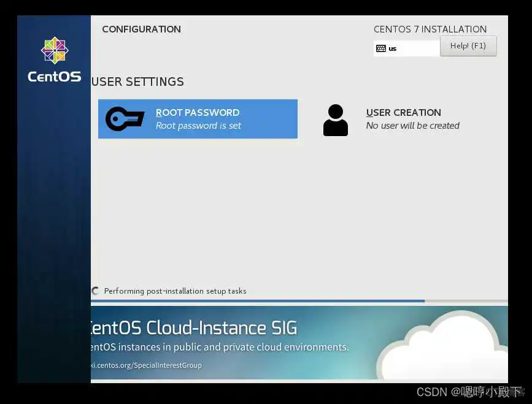
Task: Click the CentOS pinwheel logo
Action: coord(54,50)
